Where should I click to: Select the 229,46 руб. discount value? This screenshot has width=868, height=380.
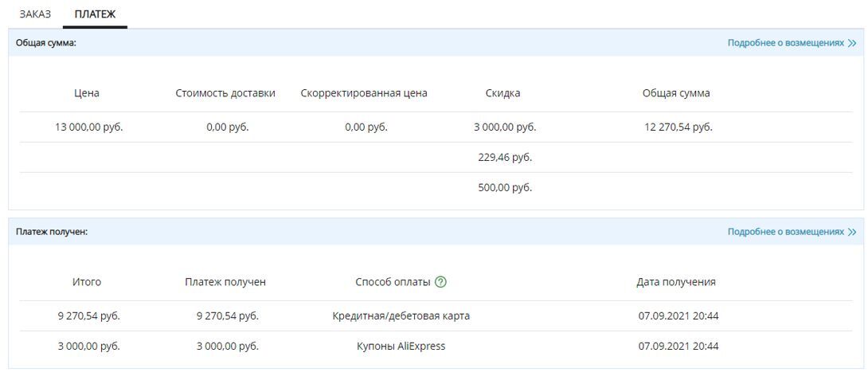[x=504, y=157]
